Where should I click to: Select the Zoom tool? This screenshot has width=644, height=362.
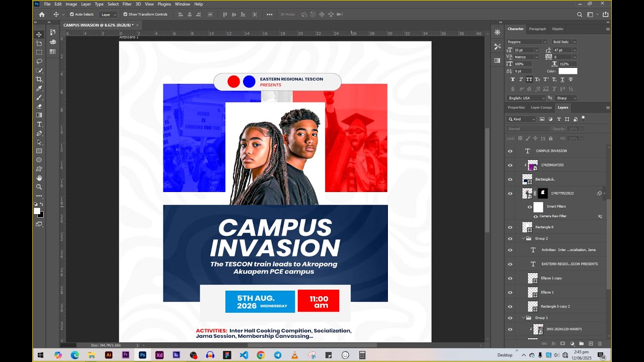coord(39,187)
